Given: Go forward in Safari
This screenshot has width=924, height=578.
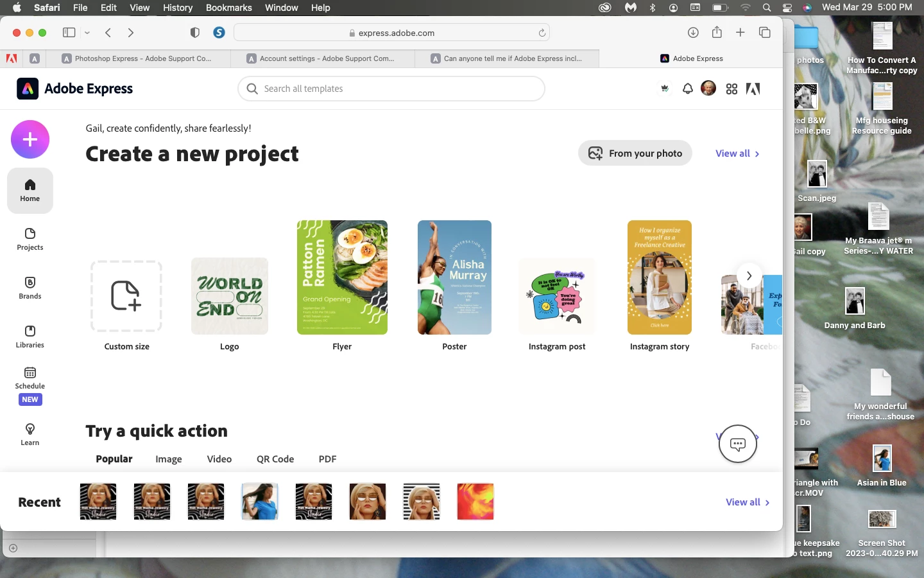Looking at the screenshot, I should 131,33.
